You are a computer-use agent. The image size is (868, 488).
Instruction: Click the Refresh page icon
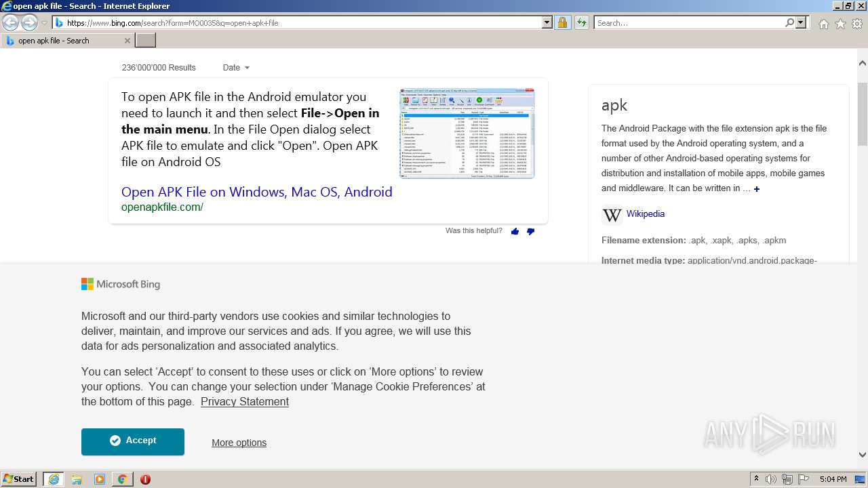click(x=581, y=22)
